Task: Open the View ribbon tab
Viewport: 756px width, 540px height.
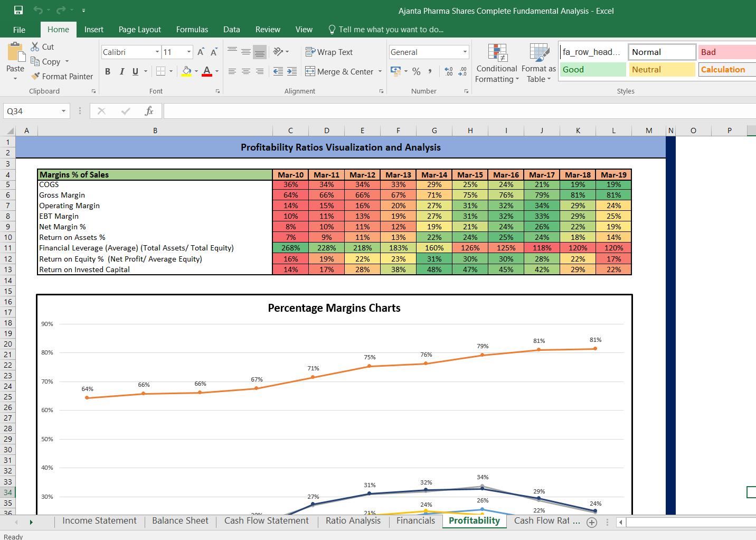Action: tap(304, 30)
